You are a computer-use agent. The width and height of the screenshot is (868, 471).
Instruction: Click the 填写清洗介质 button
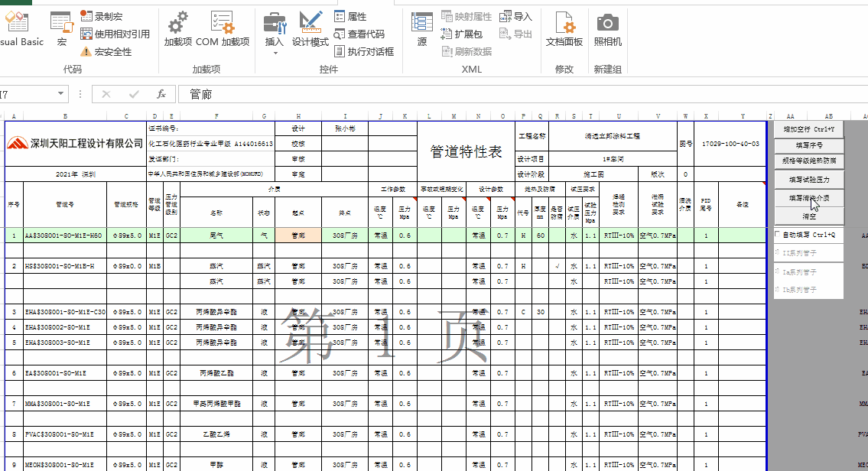pos(808,197)
